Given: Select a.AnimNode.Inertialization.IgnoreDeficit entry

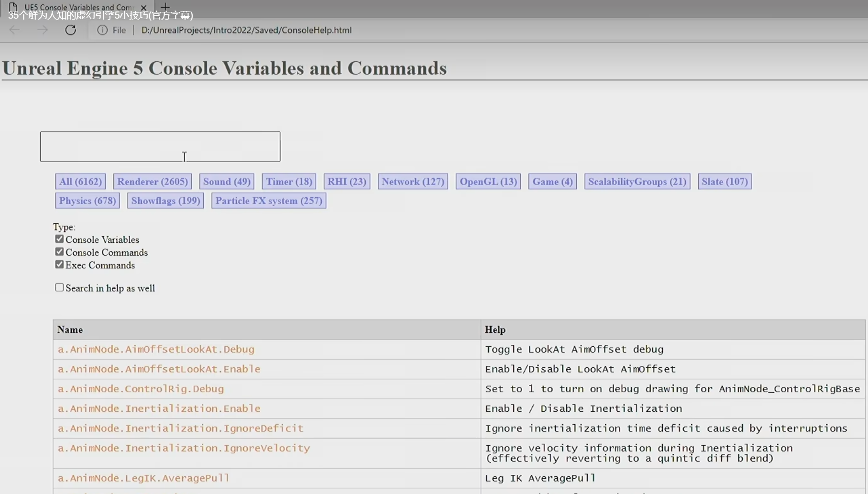Looking at the screenshot, I should (180, 428).
